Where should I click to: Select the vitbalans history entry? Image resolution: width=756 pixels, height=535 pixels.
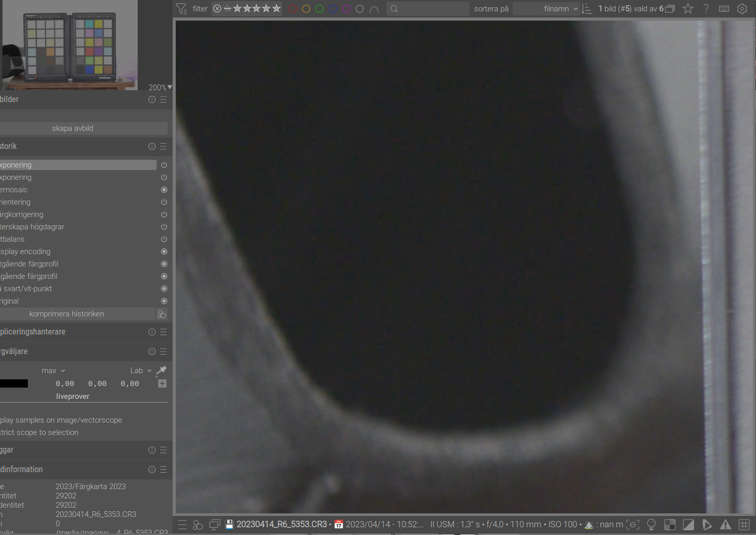[78, 239]
